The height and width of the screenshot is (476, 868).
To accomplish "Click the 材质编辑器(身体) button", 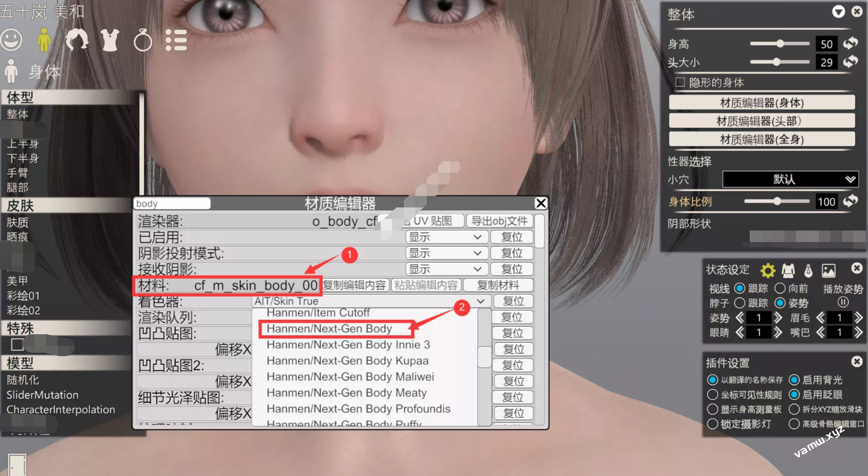I will [761, 103].
